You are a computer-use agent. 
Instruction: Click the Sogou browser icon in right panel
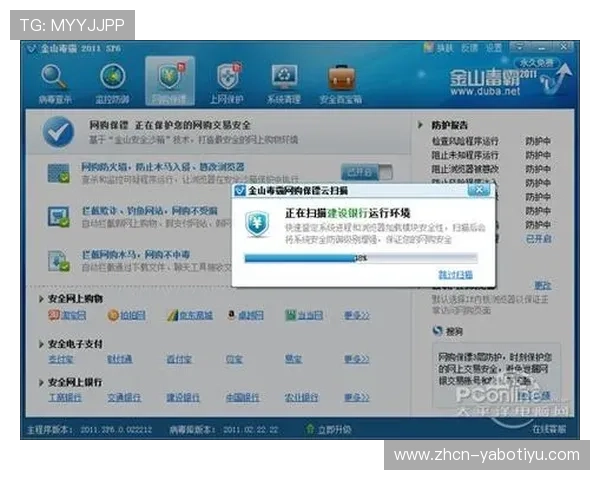437,330
